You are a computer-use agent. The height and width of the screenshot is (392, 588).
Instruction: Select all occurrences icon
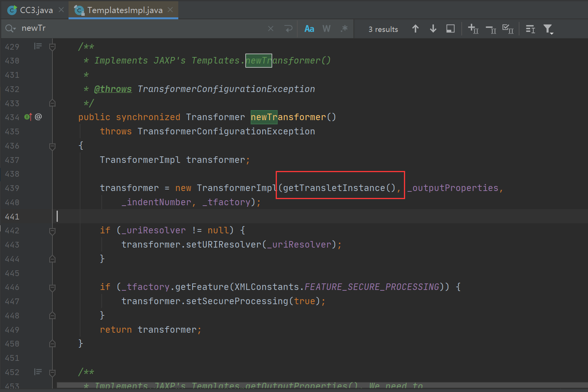pyautogui.click(x=508, y=29)
